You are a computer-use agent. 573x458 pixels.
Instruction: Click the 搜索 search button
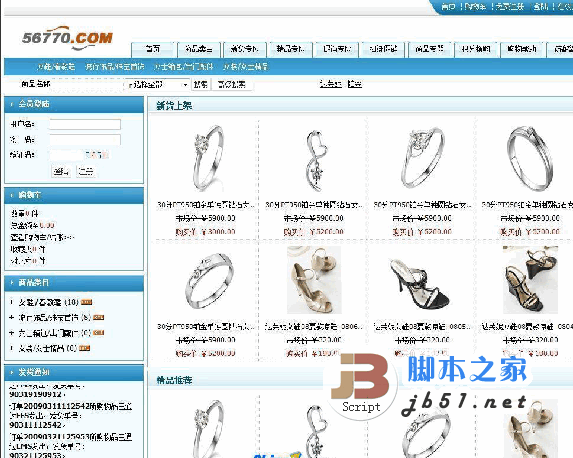[x=201, y=85]
